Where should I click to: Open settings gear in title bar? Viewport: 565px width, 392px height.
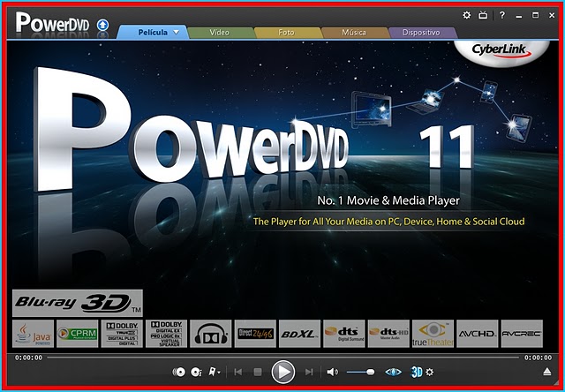467,15
